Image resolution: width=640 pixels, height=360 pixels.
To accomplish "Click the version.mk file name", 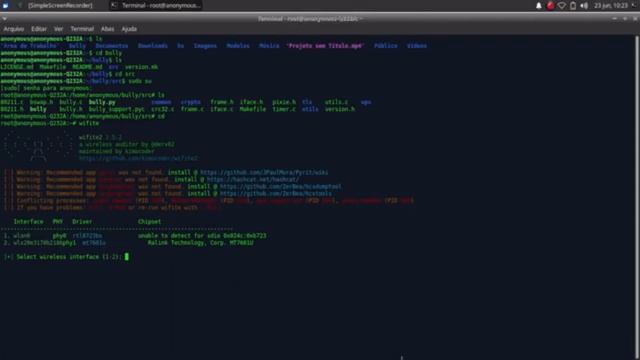I will pyautogui.click(x=142, y=67).
